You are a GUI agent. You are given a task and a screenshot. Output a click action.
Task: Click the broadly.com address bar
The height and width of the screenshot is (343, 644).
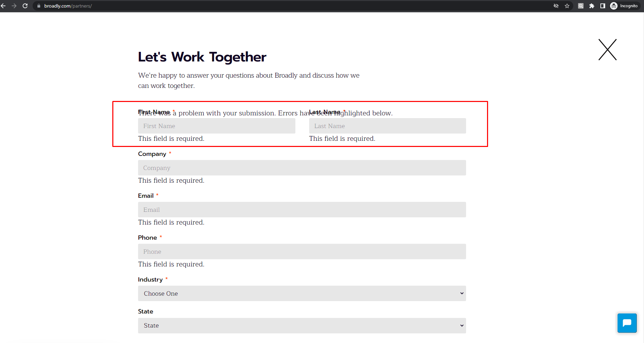[292, 6]
